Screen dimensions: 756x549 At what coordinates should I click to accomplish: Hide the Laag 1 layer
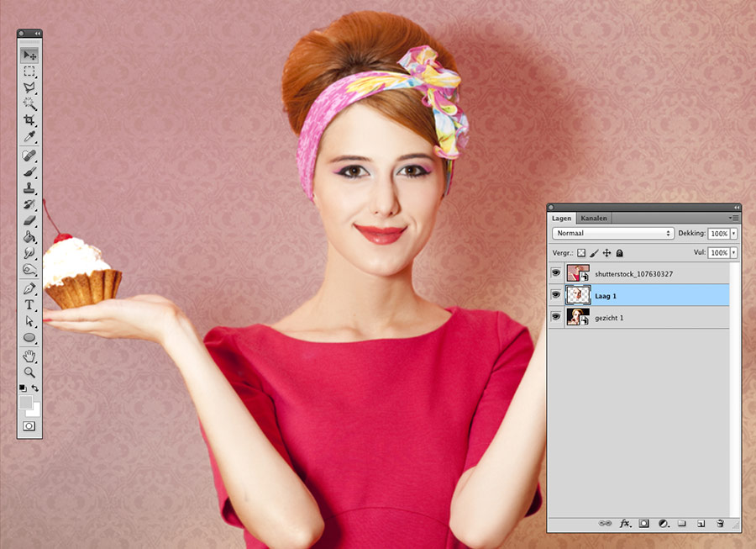pos(556,295)
